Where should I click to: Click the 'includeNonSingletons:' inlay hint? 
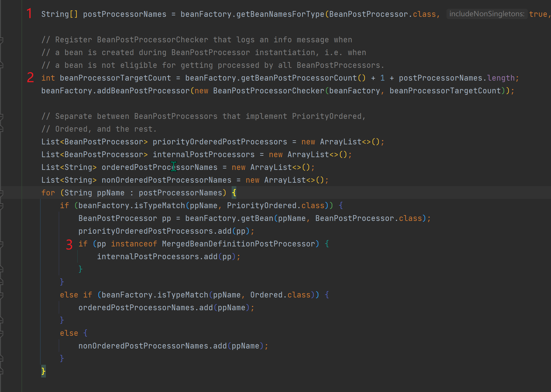(487, 14)
